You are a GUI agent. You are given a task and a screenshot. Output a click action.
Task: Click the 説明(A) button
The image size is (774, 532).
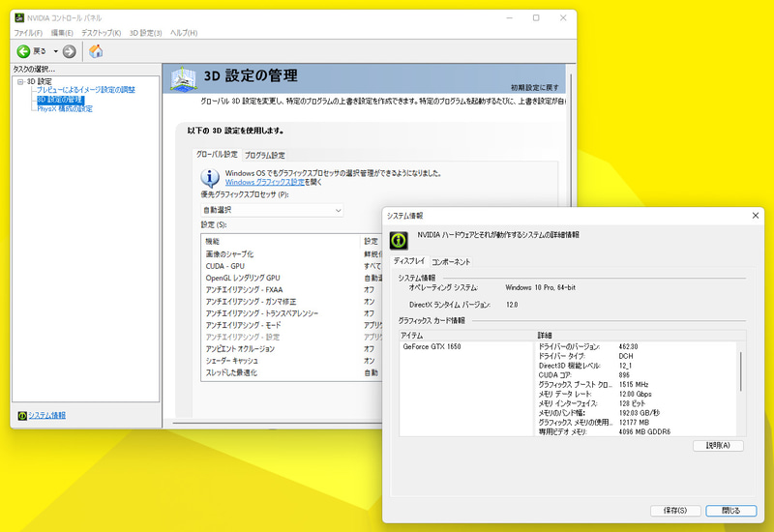[x=718, y=446]
